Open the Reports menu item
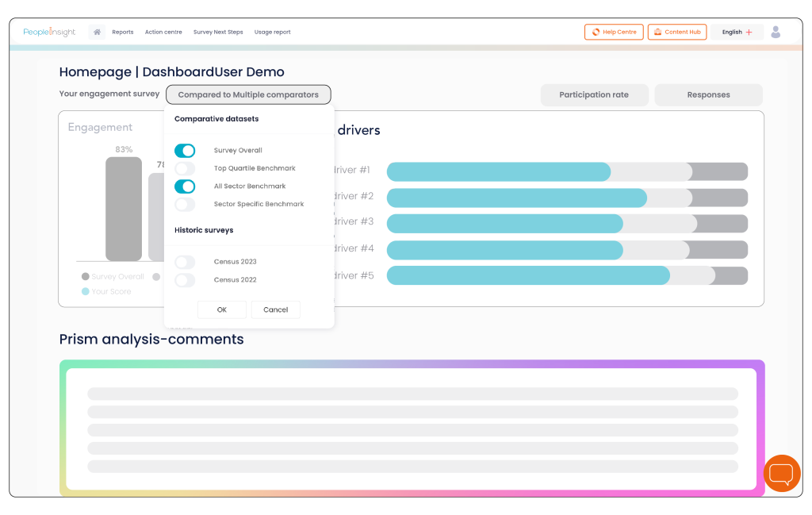 123,33
